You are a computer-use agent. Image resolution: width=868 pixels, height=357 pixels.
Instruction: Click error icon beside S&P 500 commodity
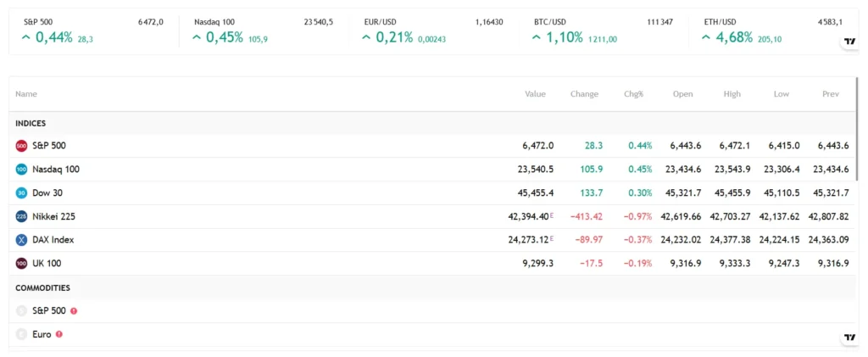74,311
